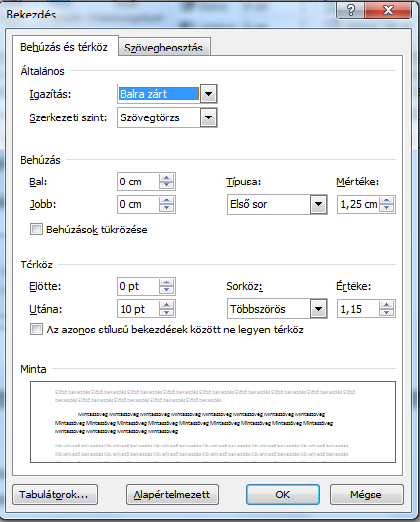Click the Előtte spacing field 0 pt
Image resolution: width=420 pixels, height=522 pixels.
[138, 286]
